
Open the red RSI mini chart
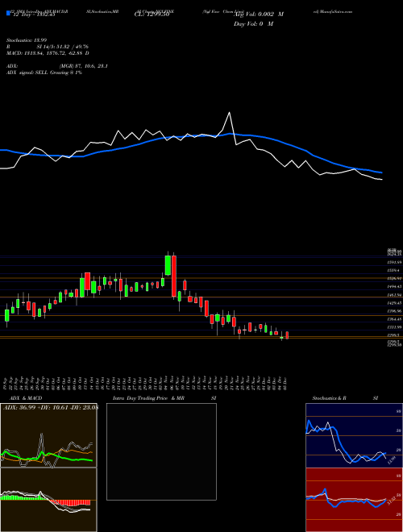click(x=354, y=500)
